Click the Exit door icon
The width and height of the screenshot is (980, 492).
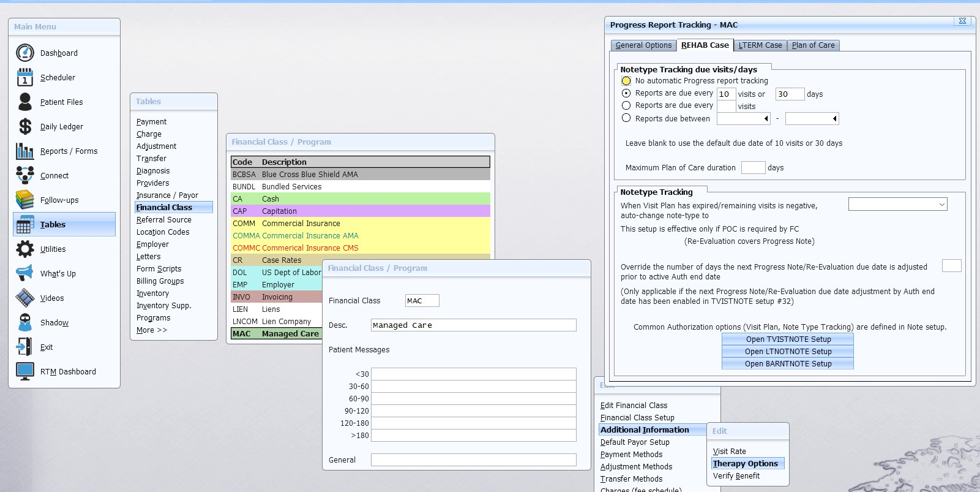point(25,347)
